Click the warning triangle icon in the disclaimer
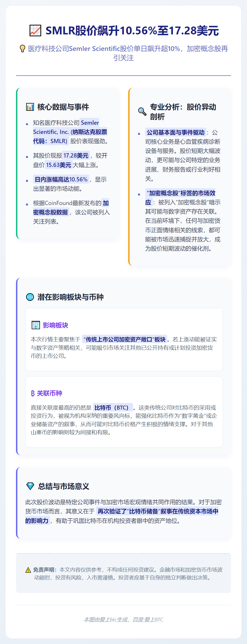The image size is (247, 644). [x=28, y=570]
